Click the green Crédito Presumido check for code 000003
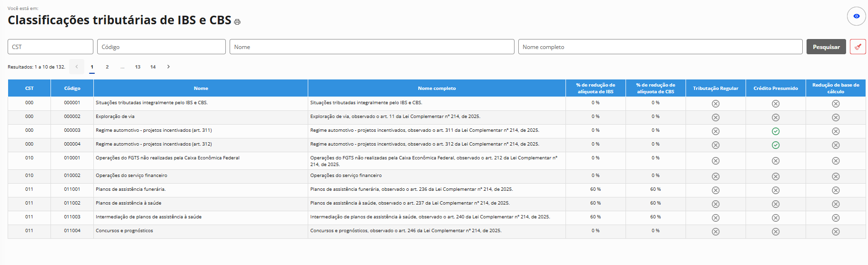 [776, 131]
